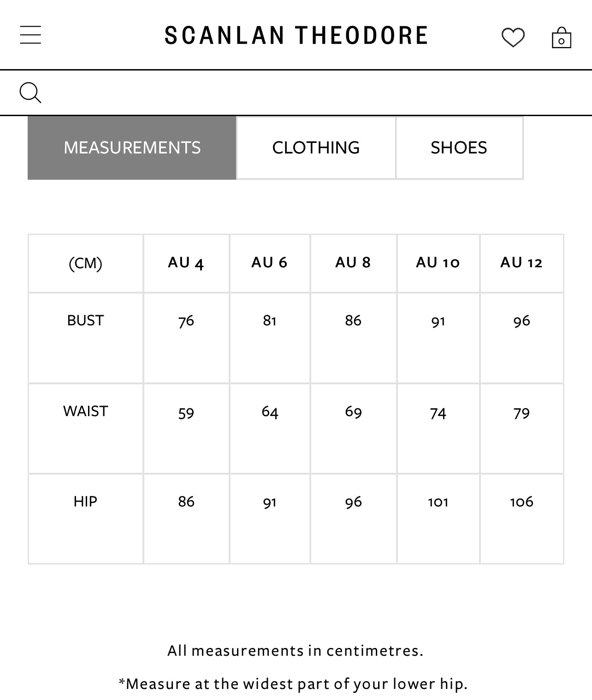Open the hamburger navigation menu
This screenshot has width=592, height=700.
[30, 35]
